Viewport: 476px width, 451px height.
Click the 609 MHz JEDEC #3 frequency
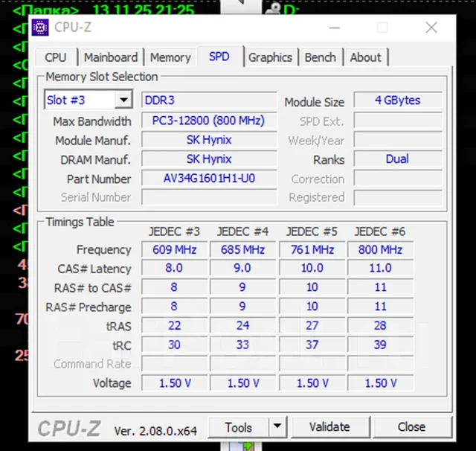175,249
